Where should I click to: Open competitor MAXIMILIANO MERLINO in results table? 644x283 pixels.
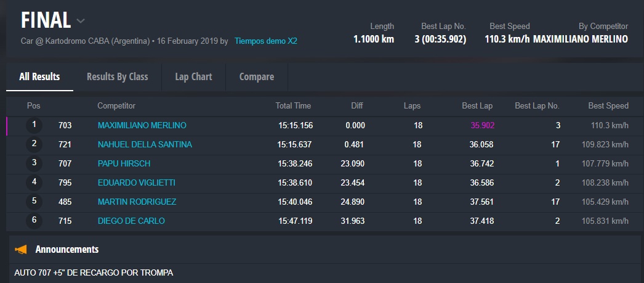pos(142,125)
